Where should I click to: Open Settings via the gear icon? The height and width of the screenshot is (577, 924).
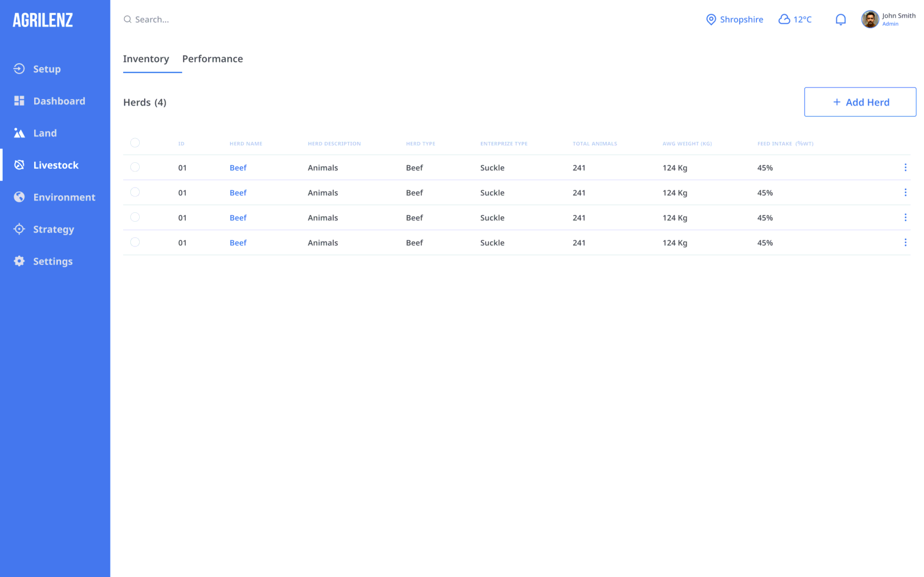[19, 261]
